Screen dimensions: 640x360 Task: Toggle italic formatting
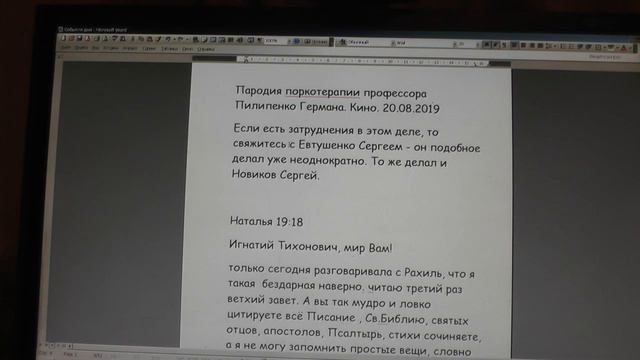[x=495, y=44]
